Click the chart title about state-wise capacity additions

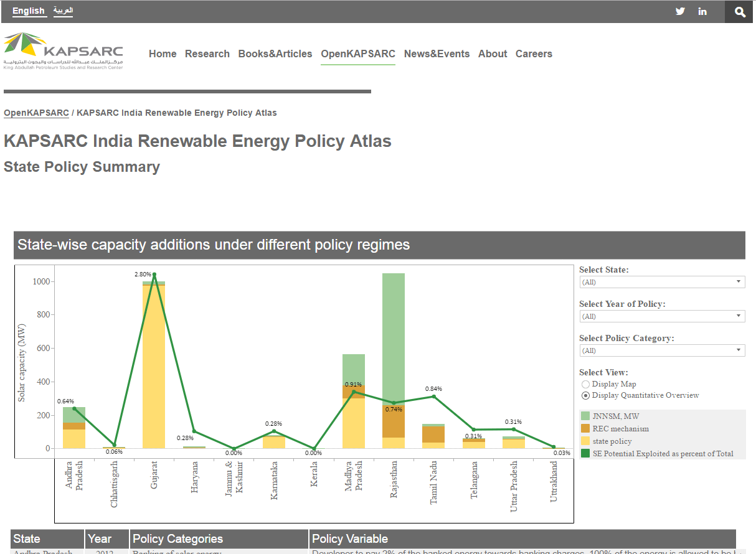214,245
